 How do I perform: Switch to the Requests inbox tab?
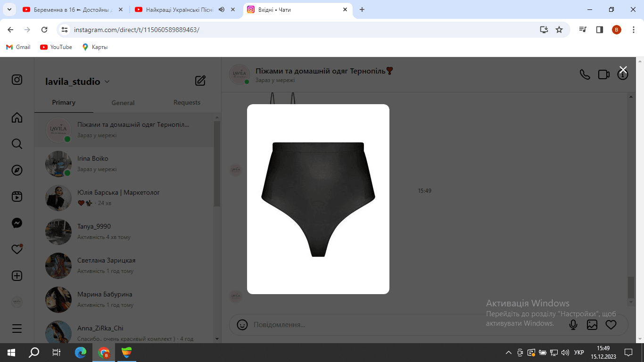tap(187, 102)
